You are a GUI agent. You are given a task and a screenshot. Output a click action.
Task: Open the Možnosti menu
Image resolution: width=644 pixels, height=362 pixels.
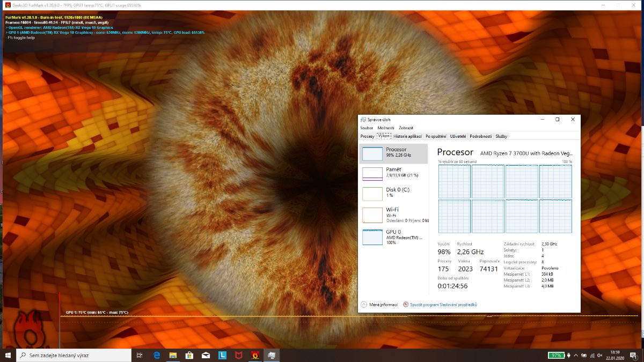[385, 128]
